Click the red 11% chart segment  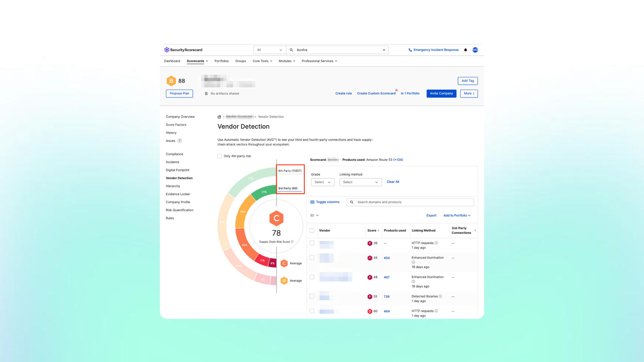coord(262,260)
